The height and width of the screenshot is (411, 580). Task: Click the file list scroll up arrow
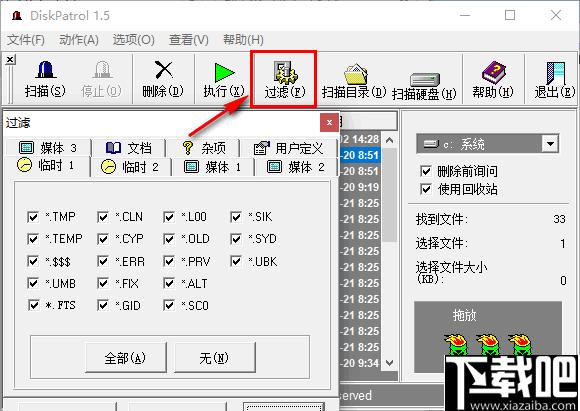[389, 140]
